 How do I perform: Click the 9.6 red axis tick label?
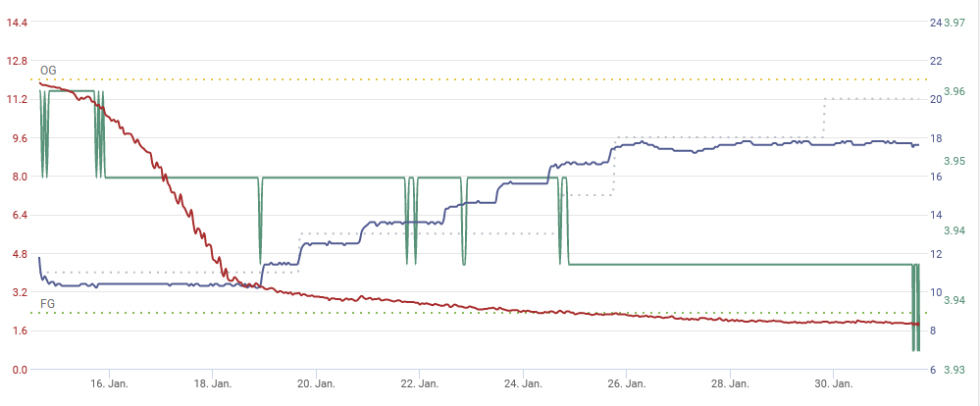coord(19,138)
